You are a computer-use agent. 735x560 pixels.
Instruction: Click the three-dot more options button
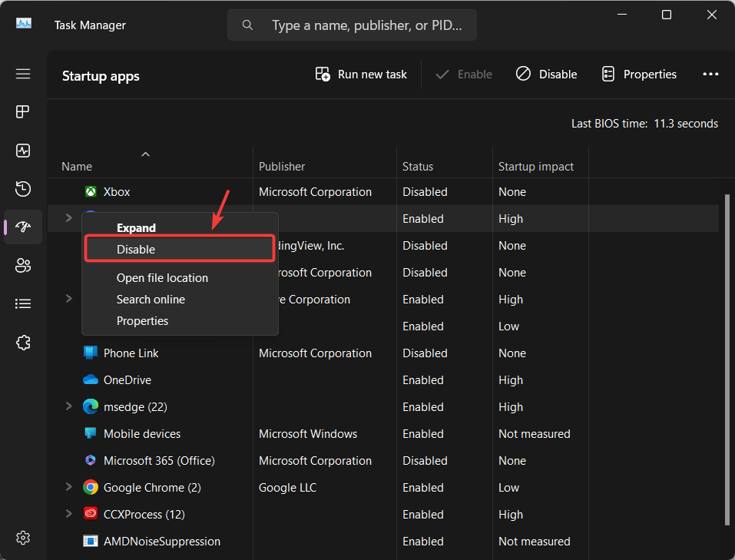point(710,75)
